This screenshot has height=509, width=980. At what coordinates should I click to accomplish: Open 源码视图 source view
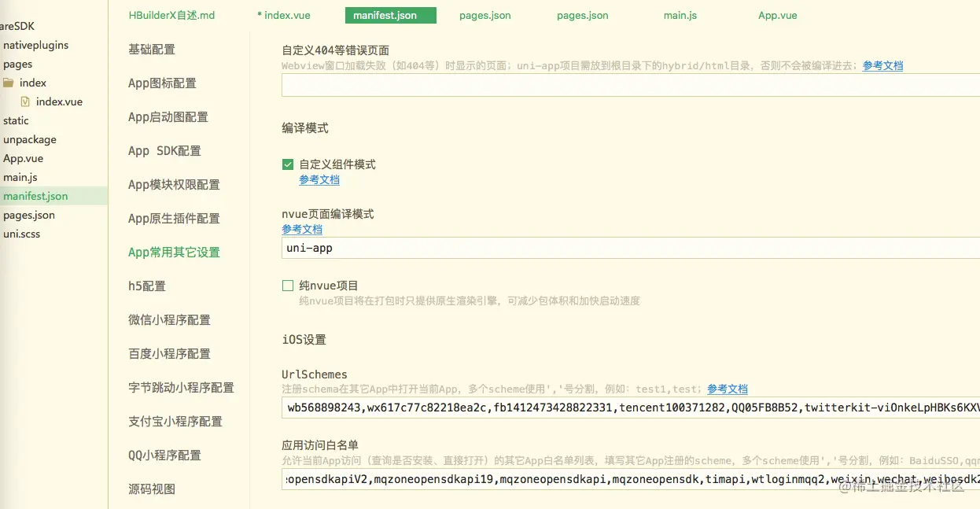tap(152, 489)
